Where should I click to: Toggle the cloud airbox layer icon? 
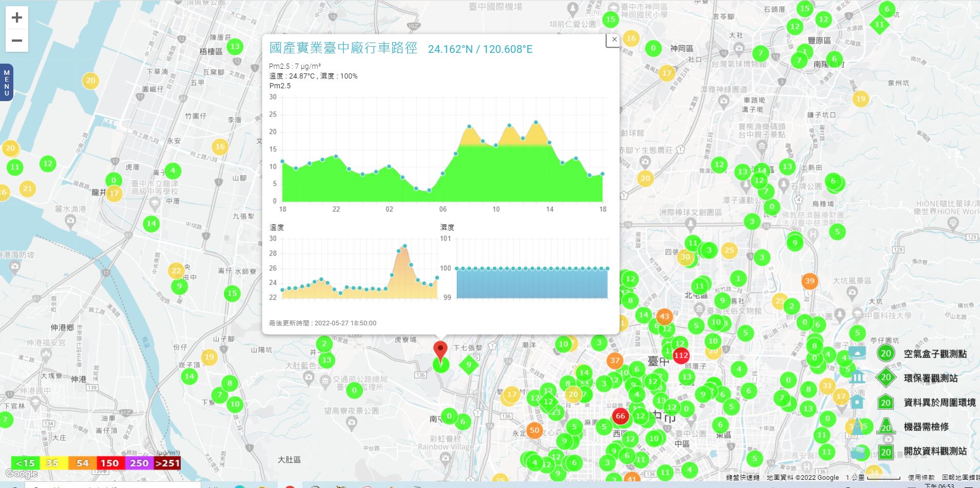857,353
